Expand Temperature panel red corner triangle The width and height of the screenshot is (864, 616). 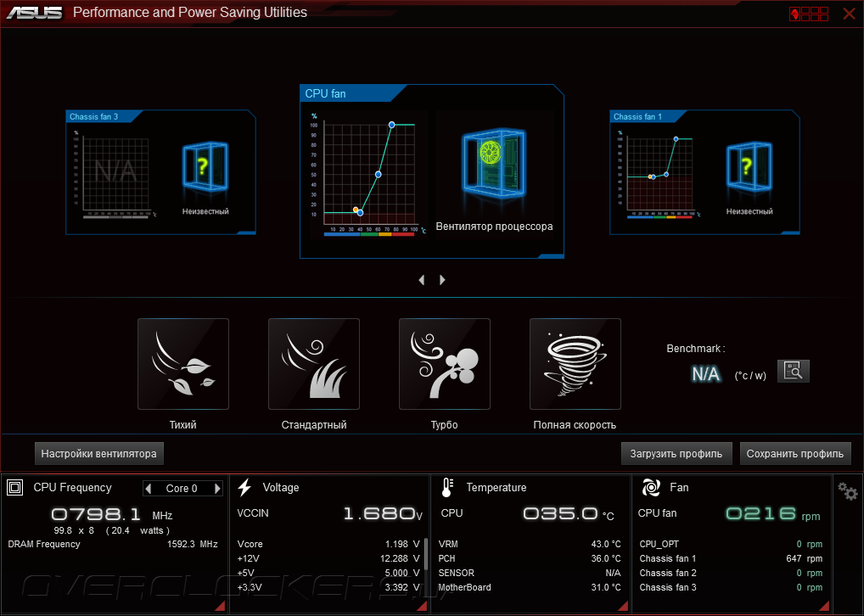(623, 606)
